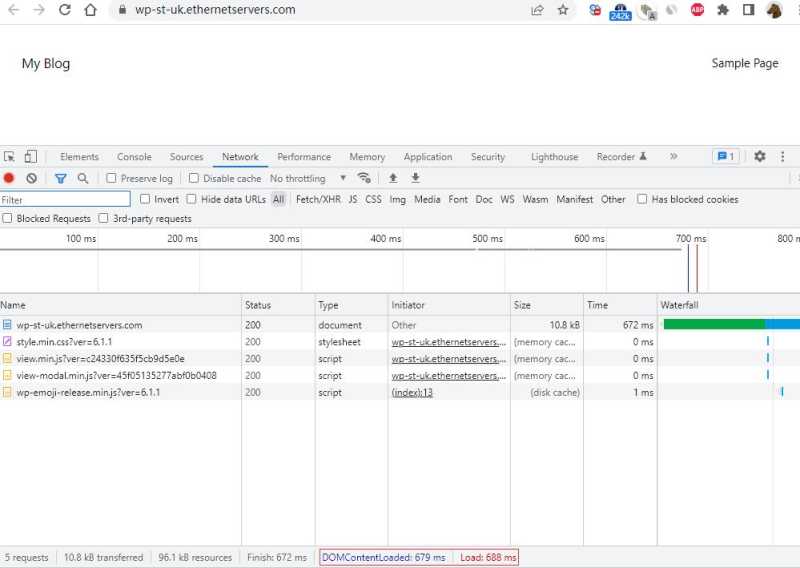Tick the Hide data URLs checkbox
Screen dimensions: 800x568
pyautogui.click(x=191, y=199)
